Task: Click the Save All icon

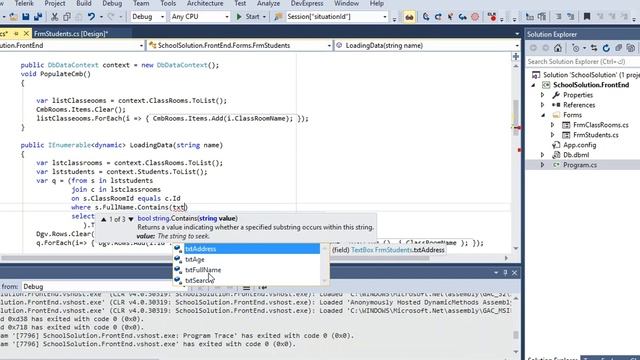Action: (x=38, y=17)
